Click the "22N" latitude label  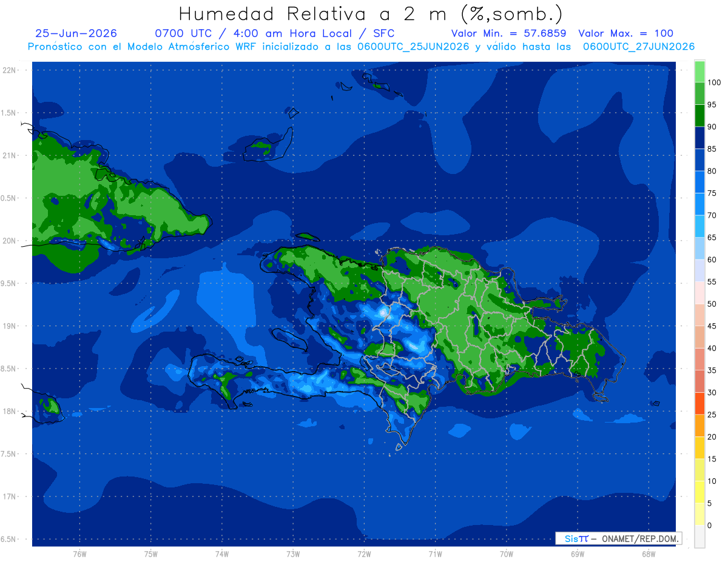coord(9,70)
